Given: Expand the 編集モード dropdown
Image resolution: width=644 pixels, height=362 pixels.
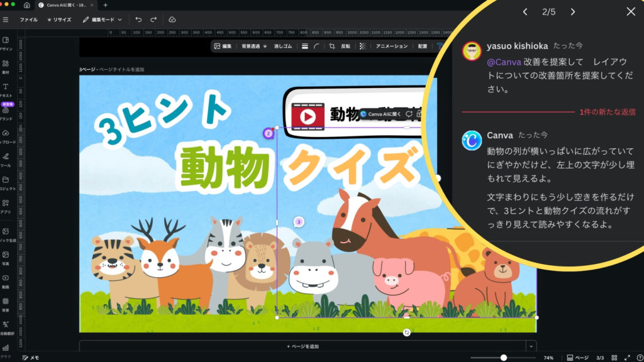Looking at the screenshot, I should (103, 19).
